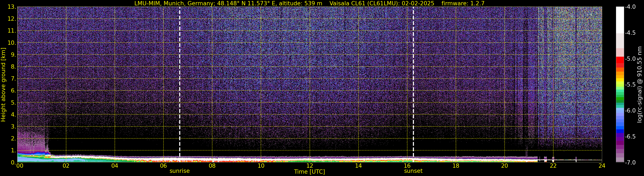Click the "-6.5" colorbar tick label

coord(630,137)
